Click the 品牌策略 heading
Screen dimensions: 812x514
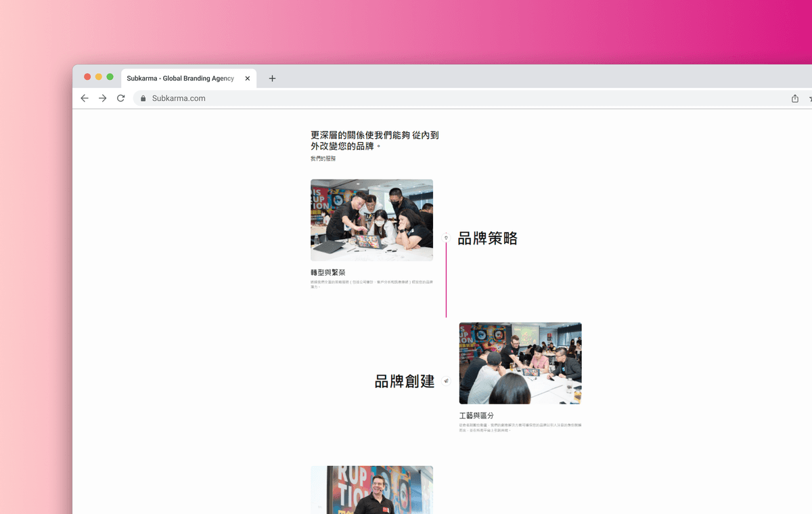[488, 238]
